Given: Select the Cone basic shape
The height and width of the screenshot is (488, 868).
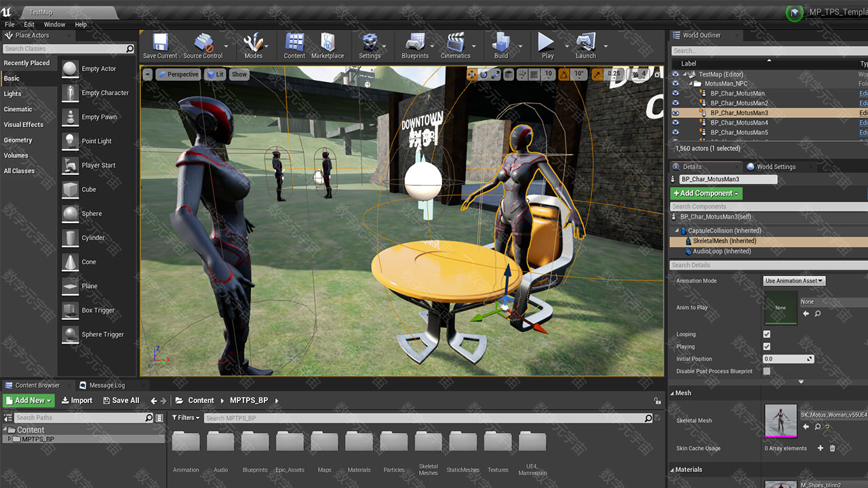Looking at the screenshot, I should click(x=98, y=262).
